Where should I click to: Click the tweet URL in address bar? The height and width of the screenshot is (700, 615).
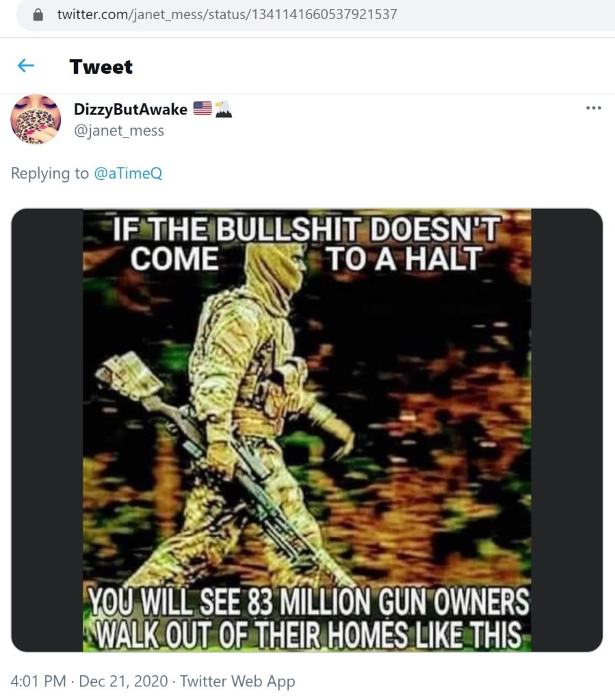pyautogui.click(x=226, y=15)
